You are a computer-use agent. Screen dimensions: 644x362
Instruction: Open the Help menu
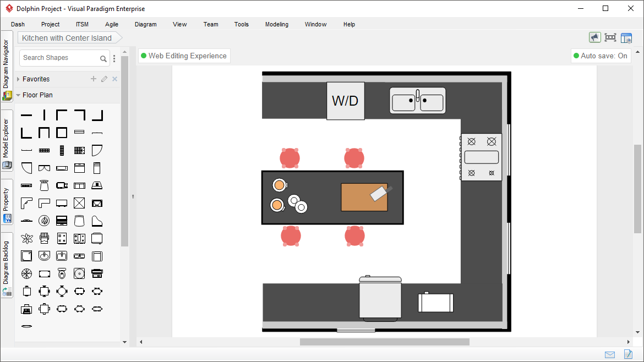pos(349,24)
